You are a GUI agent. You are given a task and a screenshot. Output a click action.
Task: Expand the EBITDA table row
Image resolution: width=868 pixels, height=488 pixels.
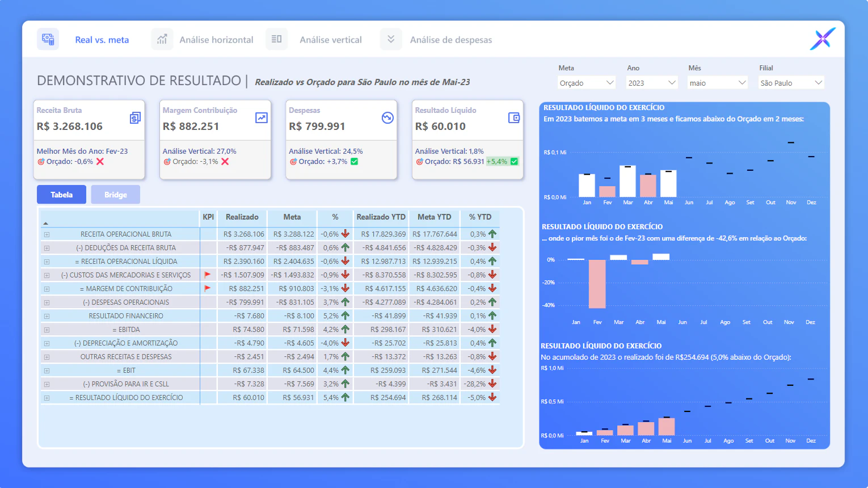(47, 330)
